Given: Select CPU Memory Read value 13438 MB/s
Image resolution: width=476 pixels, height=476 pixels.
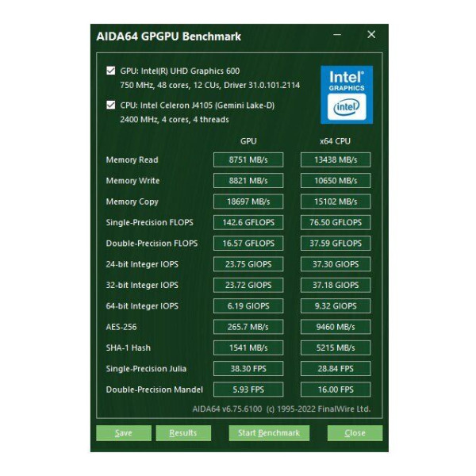Looking at the screenshot, I should click(336, 159).
